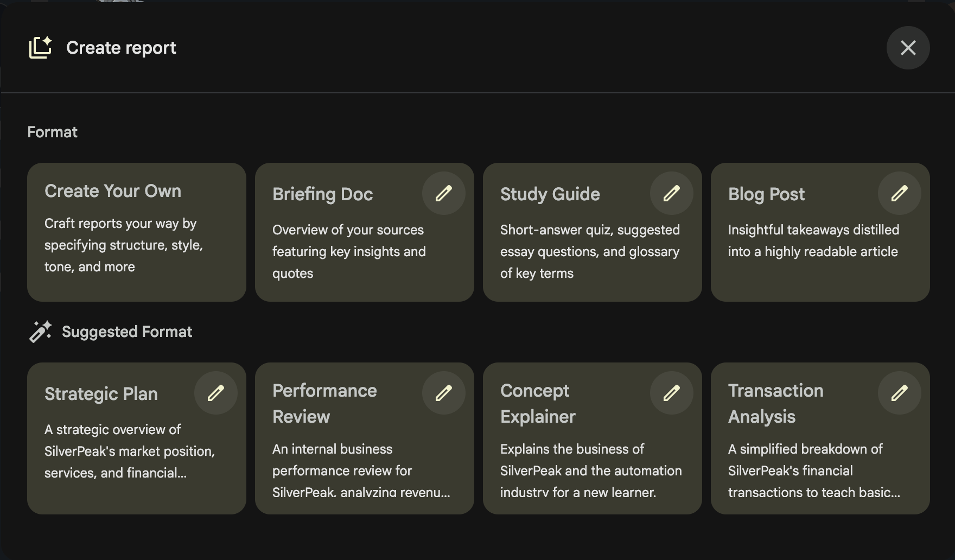955x560 pixels.
Task: Click the Create report sparkle icon
Action: (40, 48)
